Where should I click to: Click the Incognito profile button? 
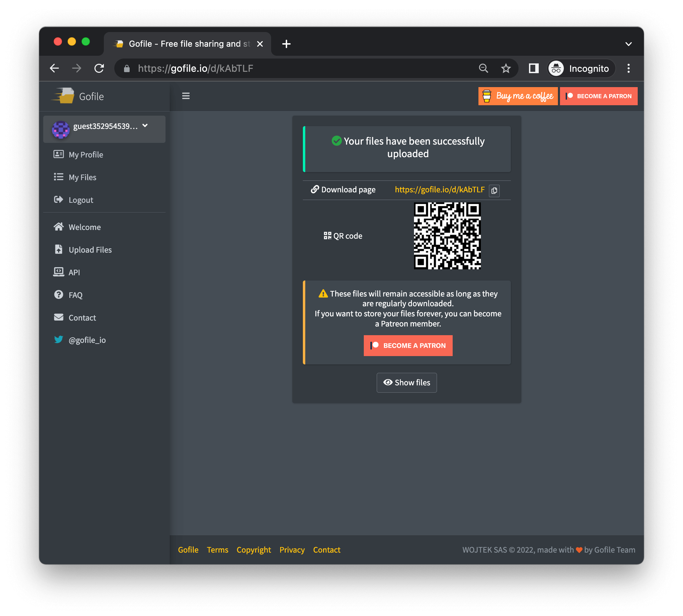point(581,68)
